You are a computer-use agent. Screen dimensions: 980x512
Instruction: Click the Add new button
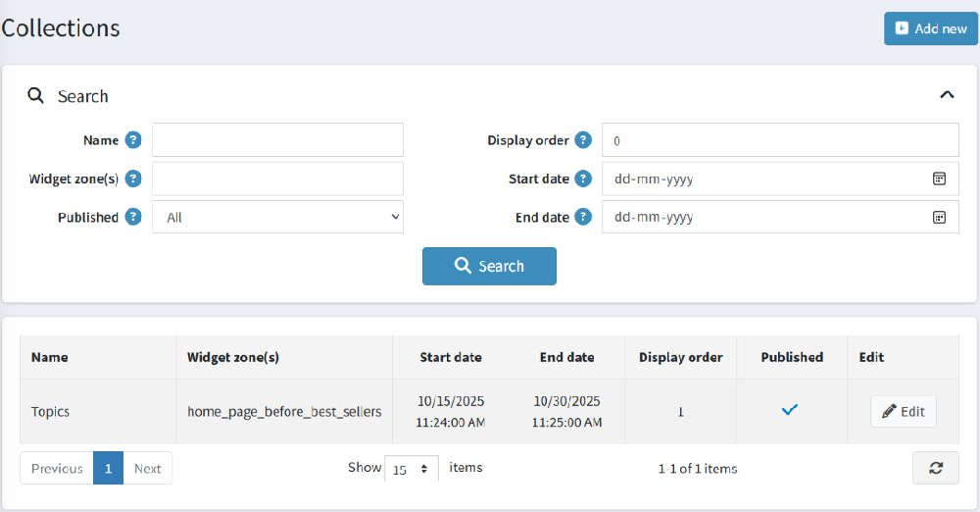click(930, 28)
